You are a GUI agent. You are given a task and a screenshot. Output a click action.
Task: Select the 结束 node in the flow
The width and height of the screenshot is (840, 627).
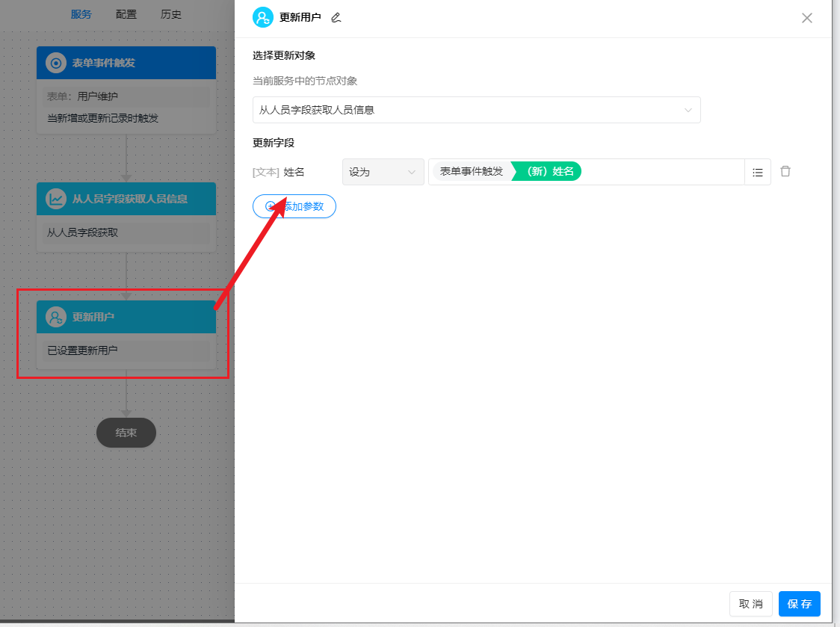(x=126, y=432)
